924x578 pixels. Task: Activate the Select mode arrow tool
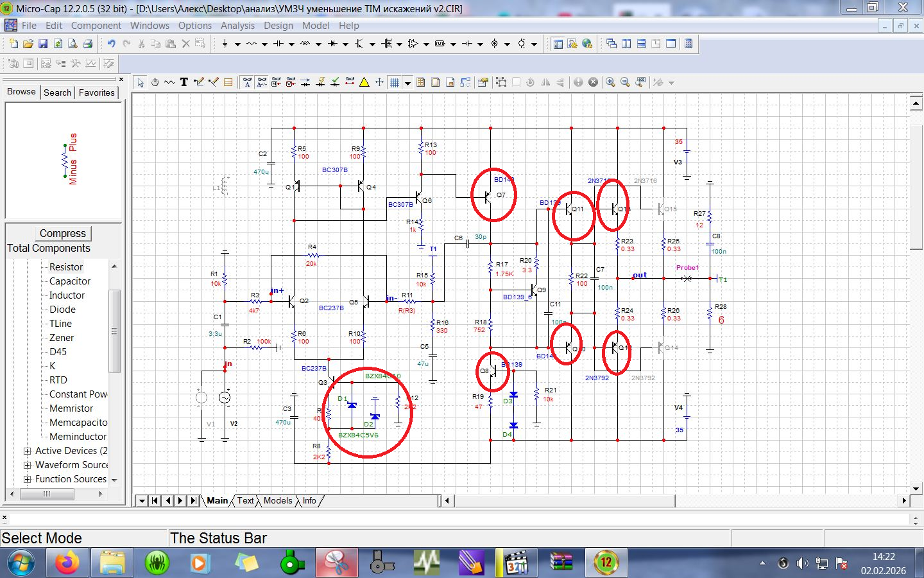click(141, 82)
